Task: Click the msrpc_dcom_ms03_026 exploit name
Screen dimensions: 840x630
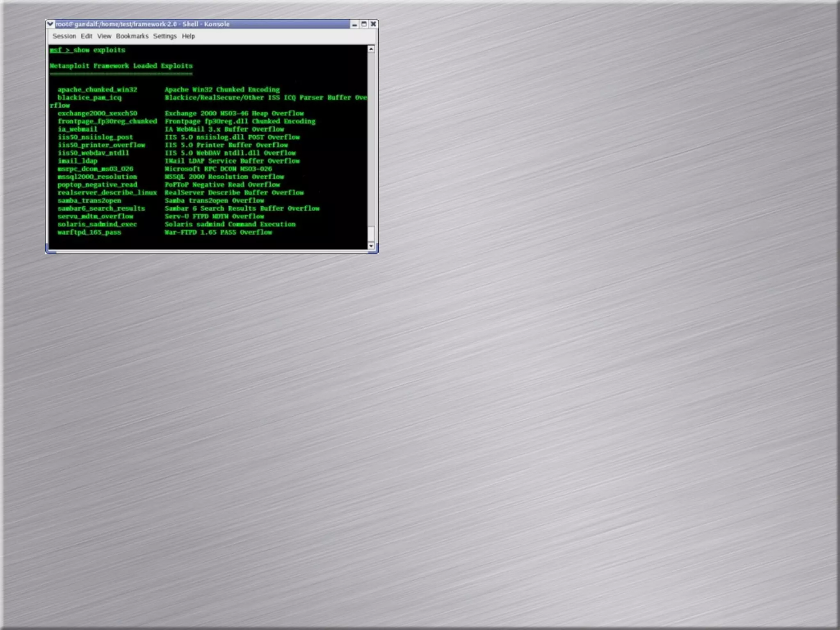Action: pyautogui.click(x=95, y=169)
